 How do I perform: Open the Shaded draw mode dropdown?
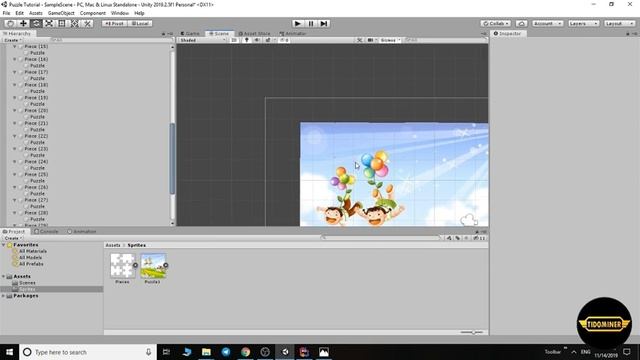[203, 40]
